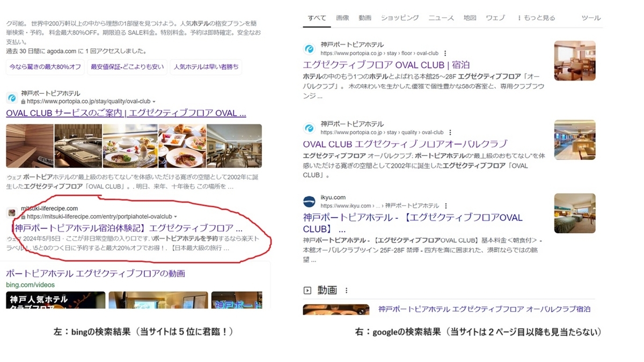The image size is (644, 362).
Task: Open three-dot menu for the ikyu.com result
Action: coord(446,206)
